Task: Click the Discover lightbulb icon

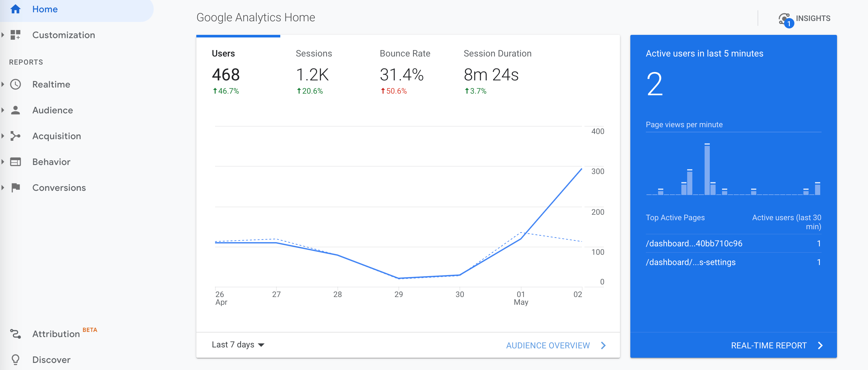Action: click(x=15, y=360)
